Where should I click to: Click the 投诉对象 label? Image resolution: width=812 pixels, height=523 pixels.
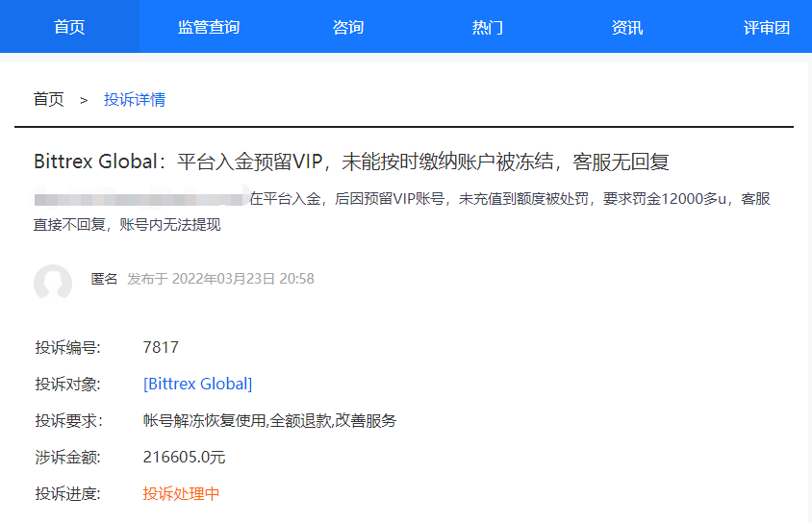(67, 385)
